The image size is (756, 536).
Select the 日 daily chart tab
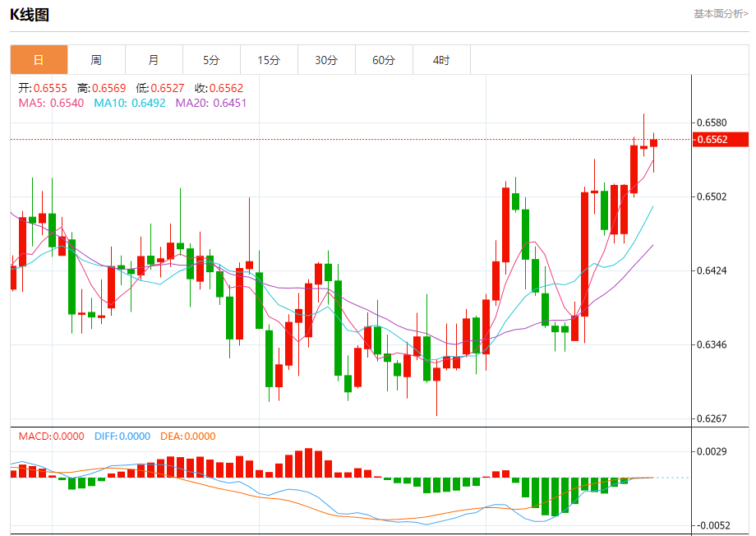tap(39, 60)
